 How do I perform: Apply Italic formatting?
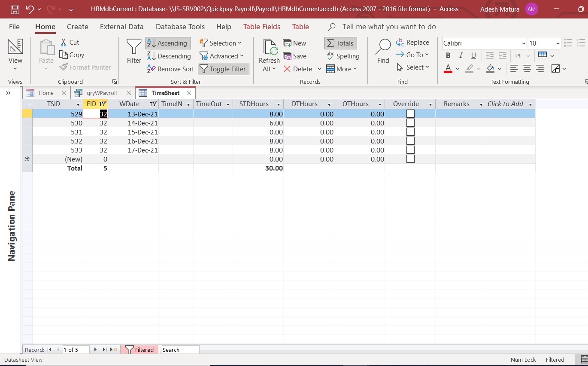tap(461, 55)
